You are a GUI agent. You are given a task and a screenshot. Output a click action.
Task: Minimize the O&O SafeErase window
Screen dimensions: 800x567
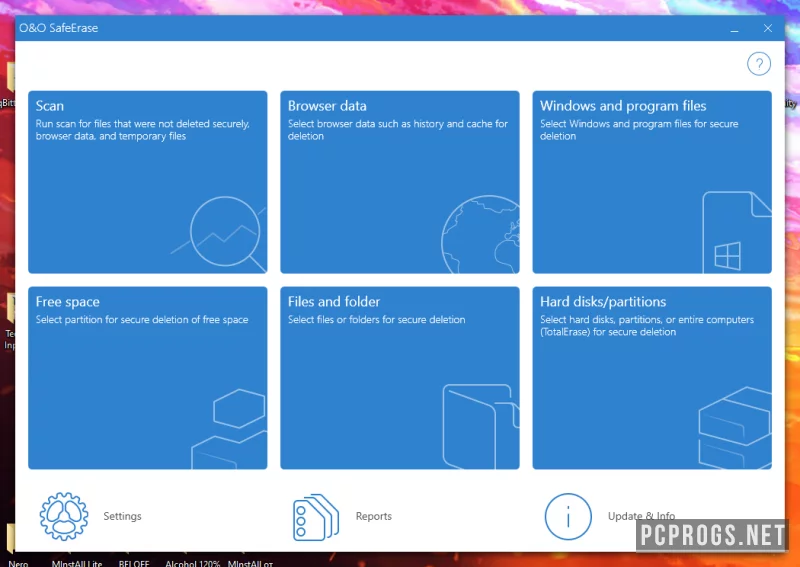(x=734, y=29)
